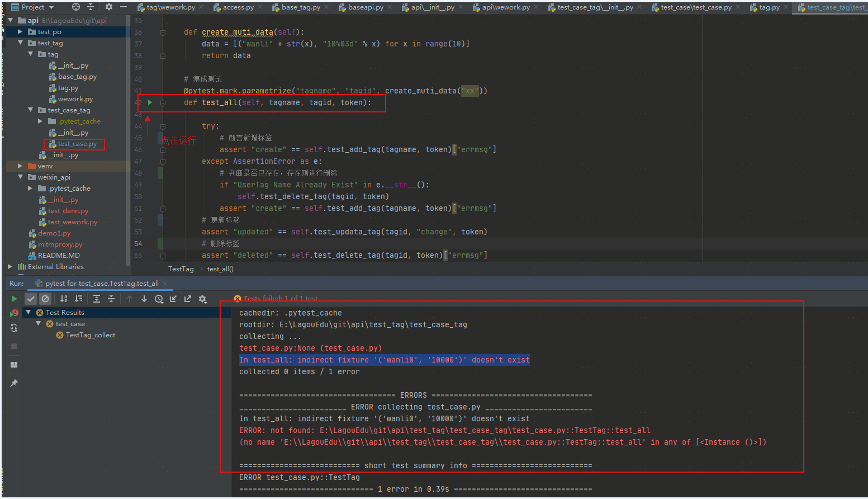
Task: Toggle Show Ignored tests filter
Action: pos(45,299)
